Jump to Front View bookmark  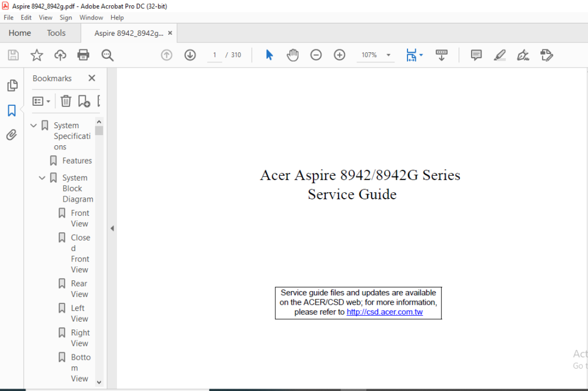[x=80, y=218]
